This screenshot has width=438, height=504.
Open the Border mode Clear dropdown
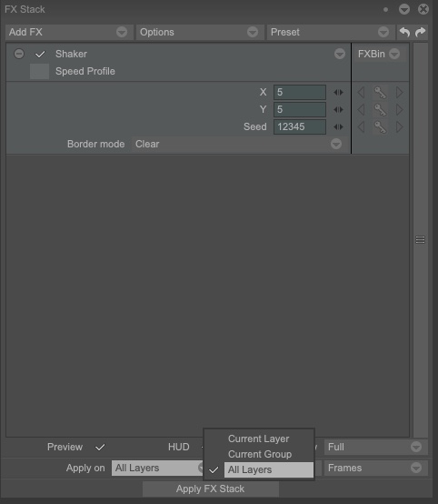[x=238, y=144]
